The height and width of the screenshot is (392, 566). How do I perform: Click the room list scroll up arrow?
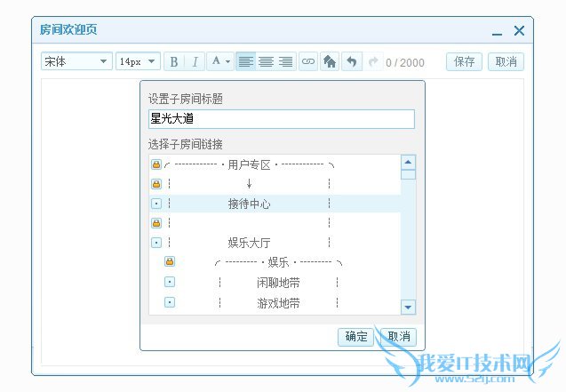tap(408, 162)
